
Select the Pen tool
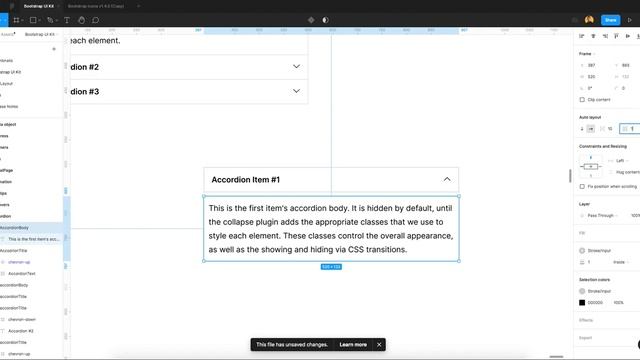tap(50, 20)
